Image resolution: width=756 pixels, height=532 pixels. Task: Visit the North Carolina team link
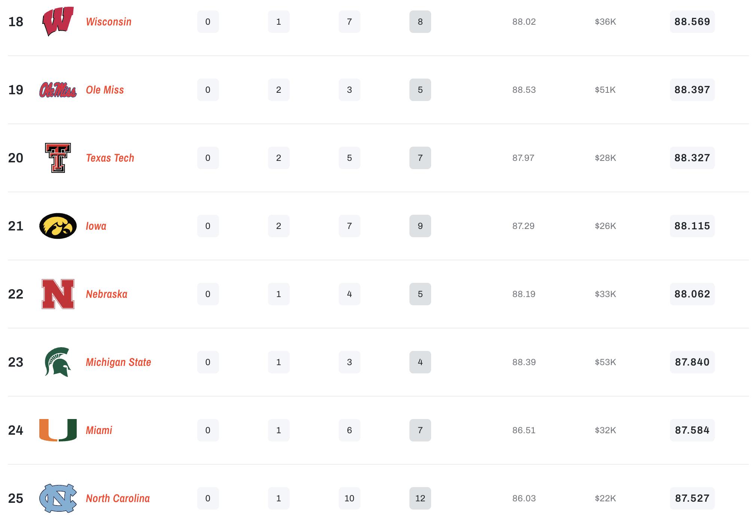pos(118,498)
